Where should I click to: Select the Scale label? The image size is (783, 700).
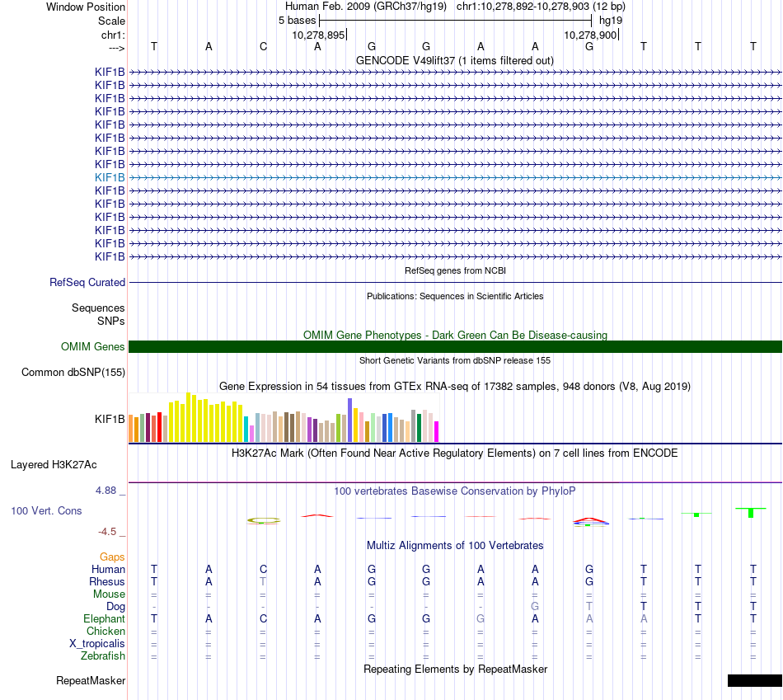111,21
